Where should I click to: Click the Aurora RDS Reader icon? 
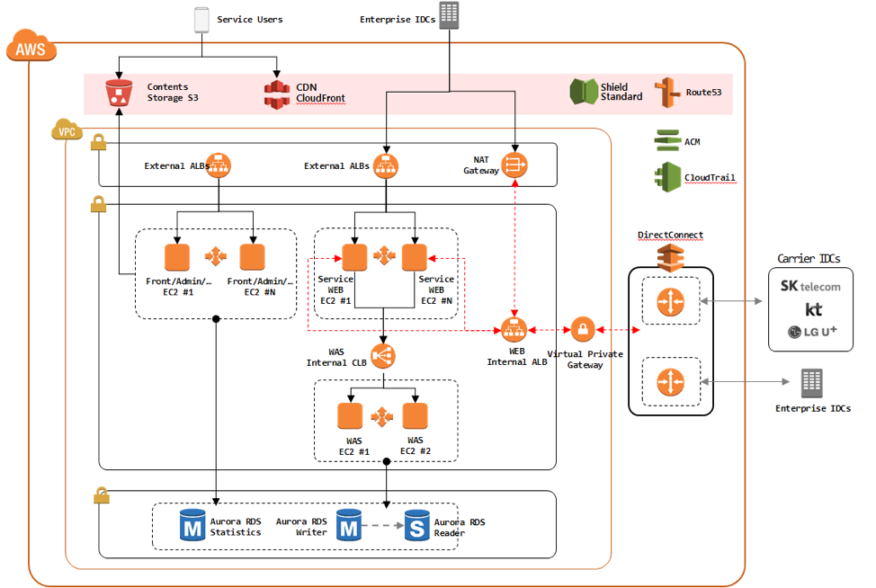(x=416, y=525)
